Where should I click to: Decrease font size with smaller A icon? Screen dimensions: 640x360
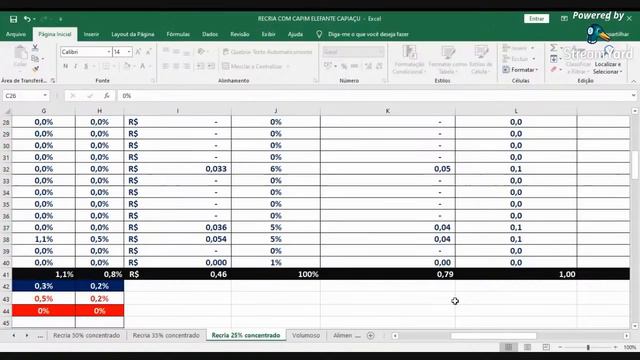tap(149, 52)
